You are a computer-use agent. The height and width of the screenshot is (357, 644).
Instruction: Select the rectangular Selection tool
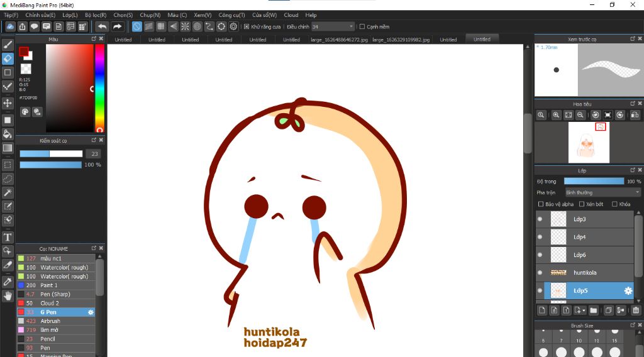(x=8, y=165)
